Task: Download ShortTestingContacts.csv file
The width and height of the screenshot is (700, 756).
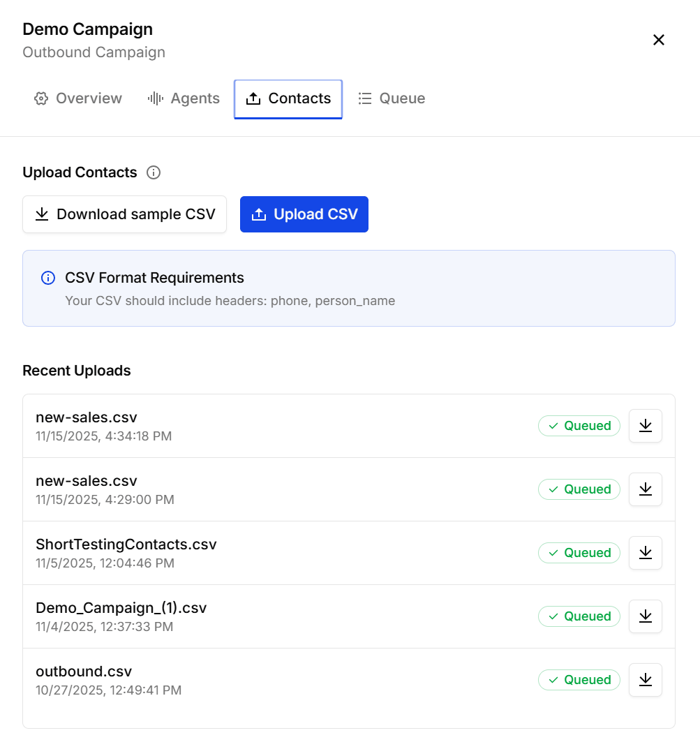Action: click(646, 553)
